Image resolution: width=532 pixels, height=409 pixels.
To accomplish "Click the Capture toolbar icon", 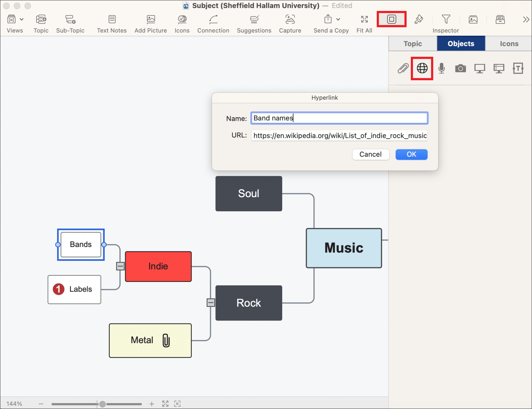I will pos(290,19).
